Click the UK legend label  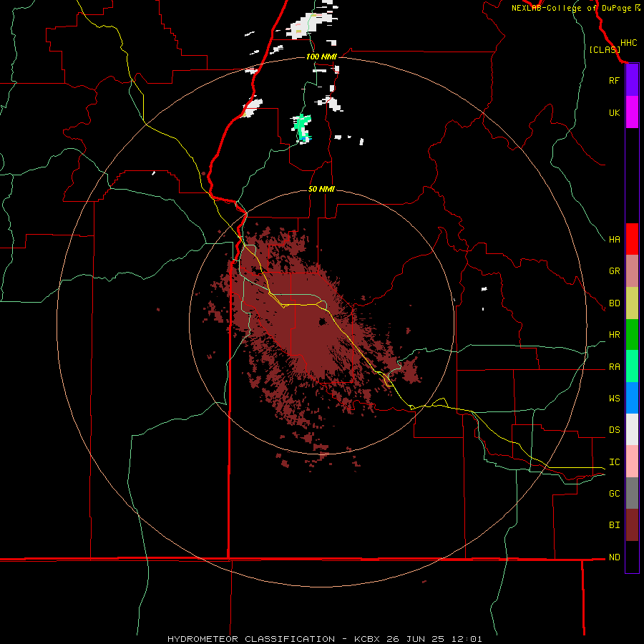[x=614, y=113]
